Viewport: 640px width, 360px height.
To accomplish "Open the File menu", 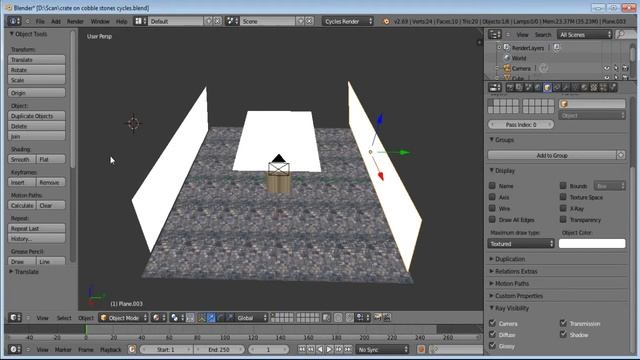I will coord(40,21).
